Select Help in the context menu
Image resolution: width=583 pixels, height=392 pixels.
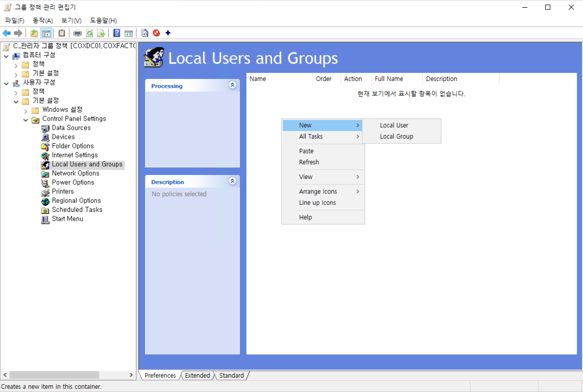pyautogui.click(x=323, y=218)
